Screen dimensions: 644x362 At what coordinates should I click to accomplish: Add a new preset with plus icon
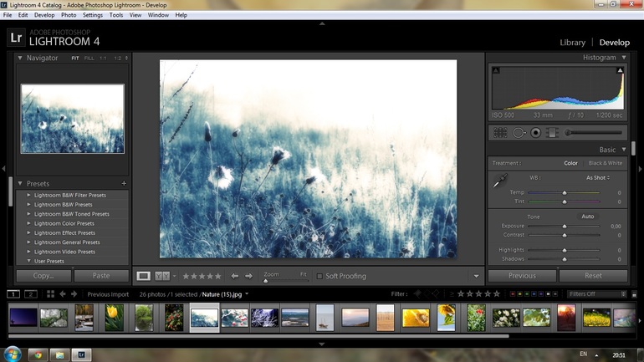pyautogui.click(x=124, y=184)
